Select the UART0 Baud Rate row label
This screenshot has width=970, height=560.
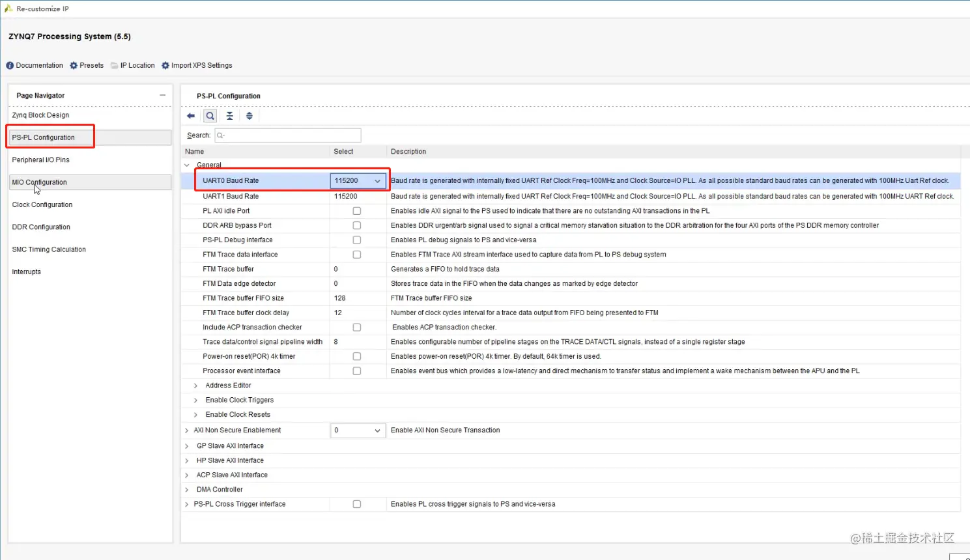(231, 180)
